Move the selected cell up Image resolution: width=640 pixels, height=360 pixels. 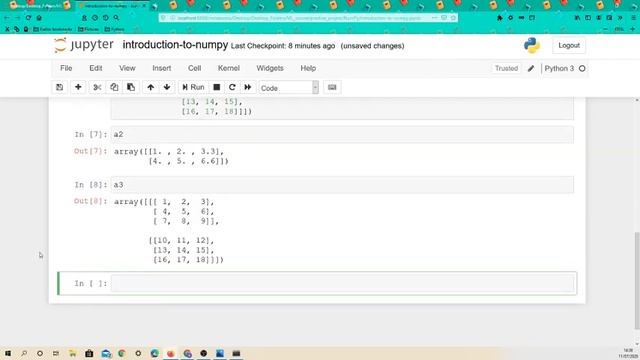[x=151, y=87]
